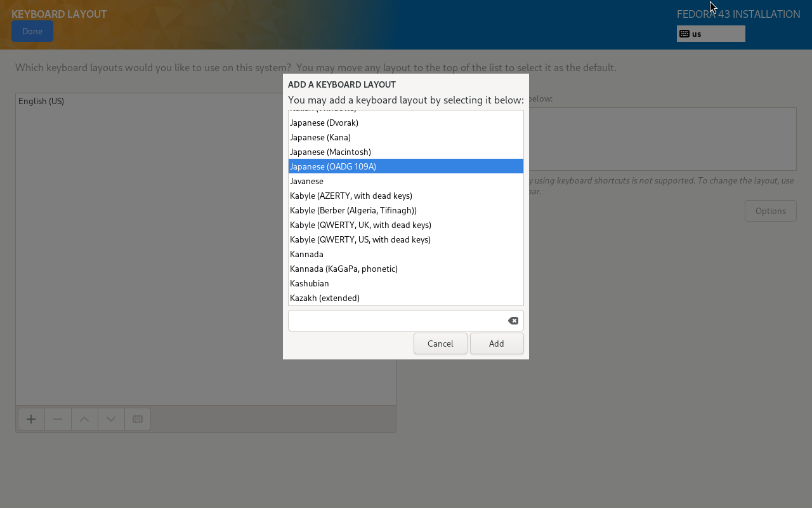Viewport: 812px width, 508px height.
Task: Choose Japanese (Macintosh) layout
Action: tap(331, 152)
